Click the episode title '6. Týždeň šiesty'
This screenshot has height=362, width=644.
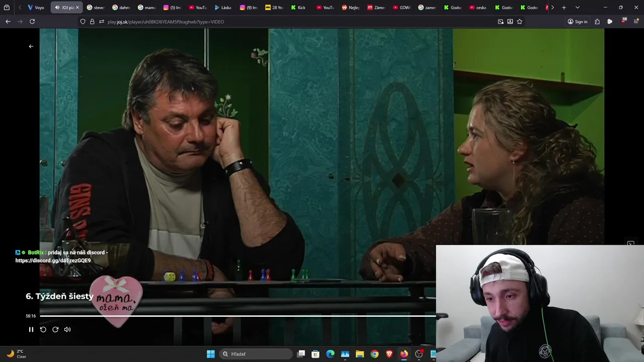pyautogui.click(x=59, y=296)
